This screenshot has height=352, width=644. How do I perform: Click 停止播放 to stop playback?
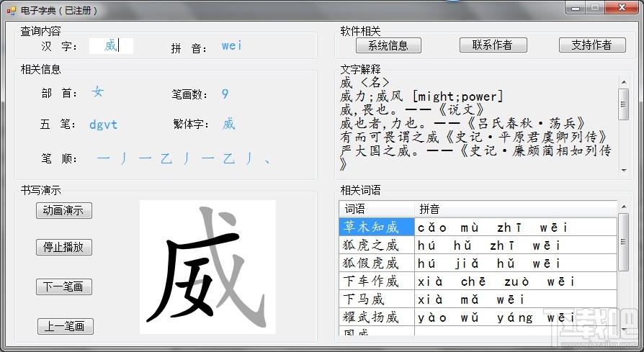[x=63, y=247]
